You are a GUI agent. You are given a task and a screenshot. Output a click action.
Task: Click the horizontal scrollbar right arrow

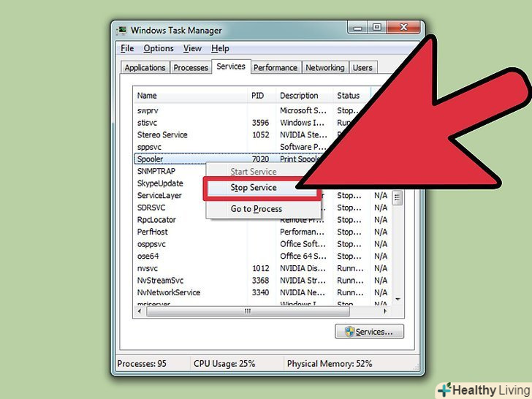(385, 311)
